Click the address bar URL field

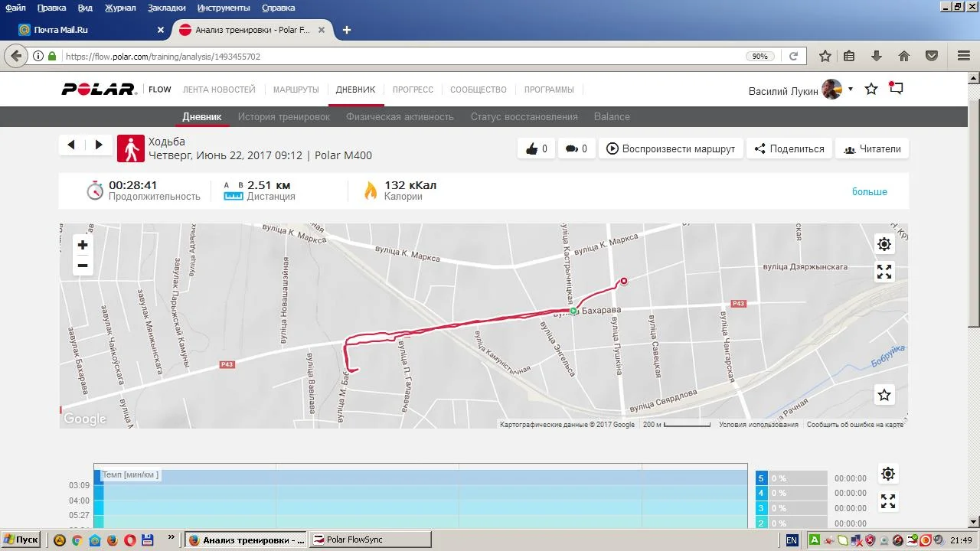coord(398,56)
